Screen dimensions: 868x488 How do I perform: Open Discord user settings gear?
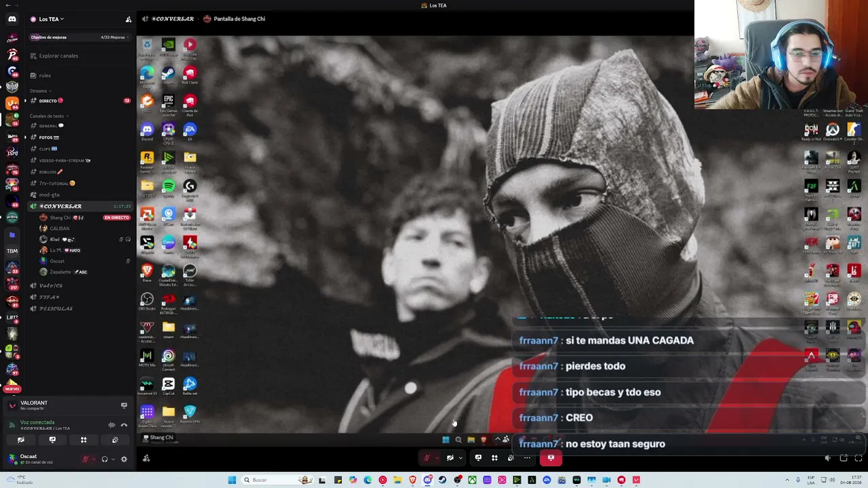pos(123,459)
